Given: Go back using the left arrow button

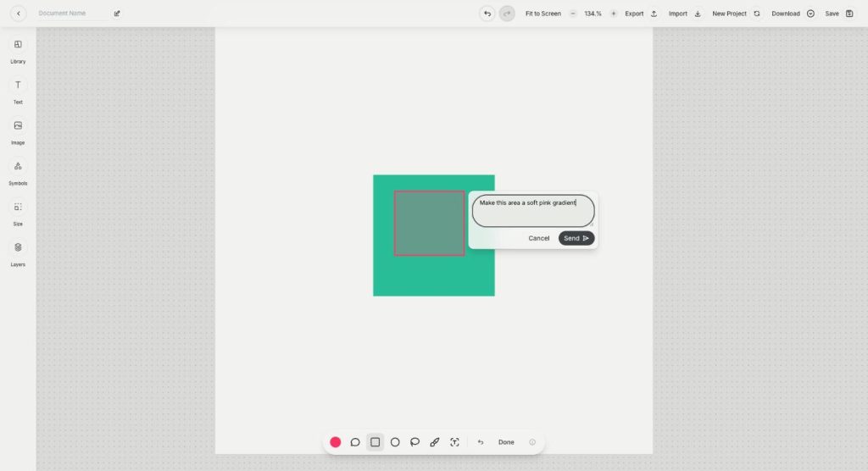Looking at the screenshot, I should tap(19, 14).
